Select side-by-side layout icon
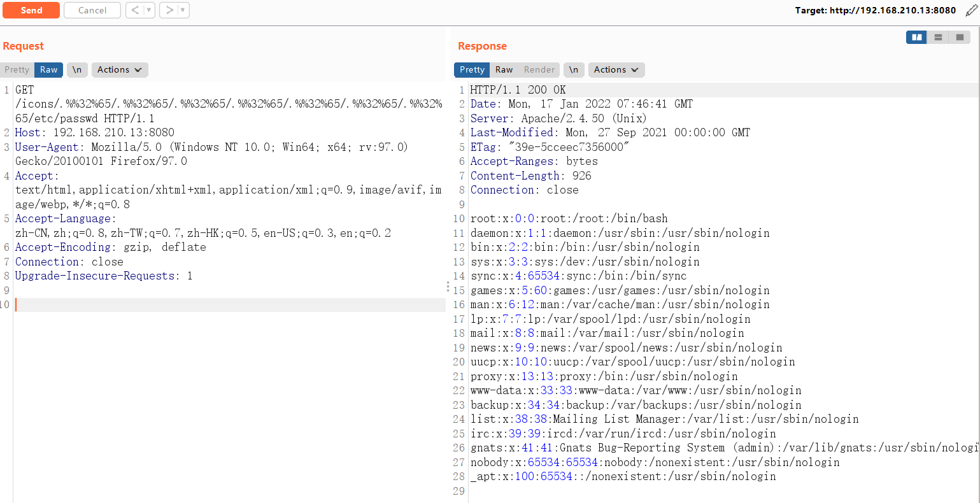This screenshot has height=503, width=980. pyautogui.click(x=917, y=38)
